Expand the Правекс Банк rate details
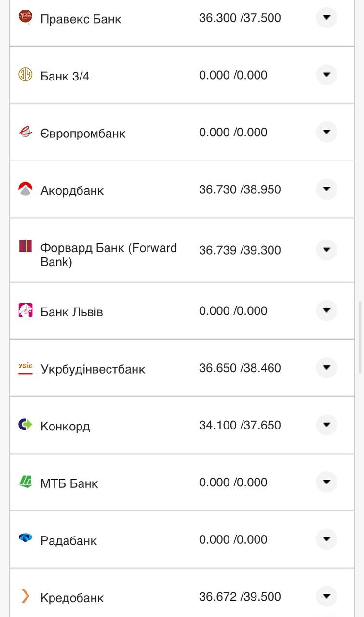The width and height of the screenshot is (364, 617). click(326, 18)
